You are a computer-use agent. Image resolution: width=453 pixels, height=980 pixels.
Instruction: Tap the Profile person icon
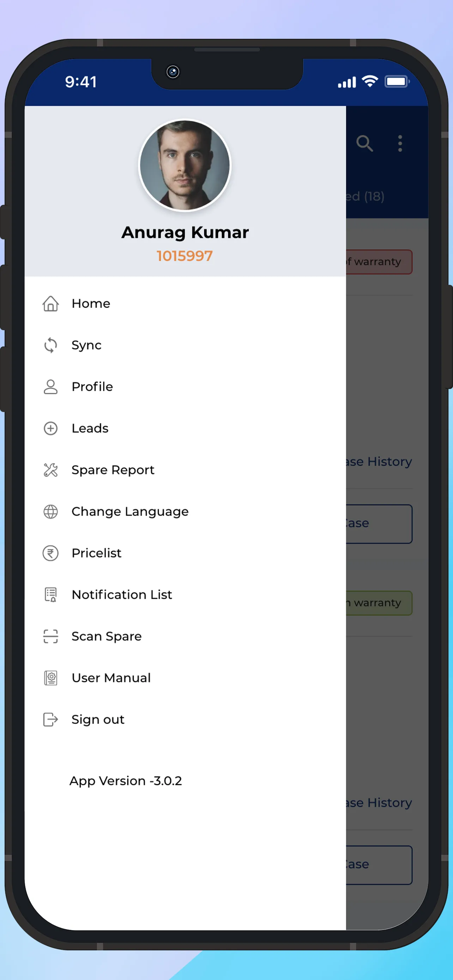50,387
